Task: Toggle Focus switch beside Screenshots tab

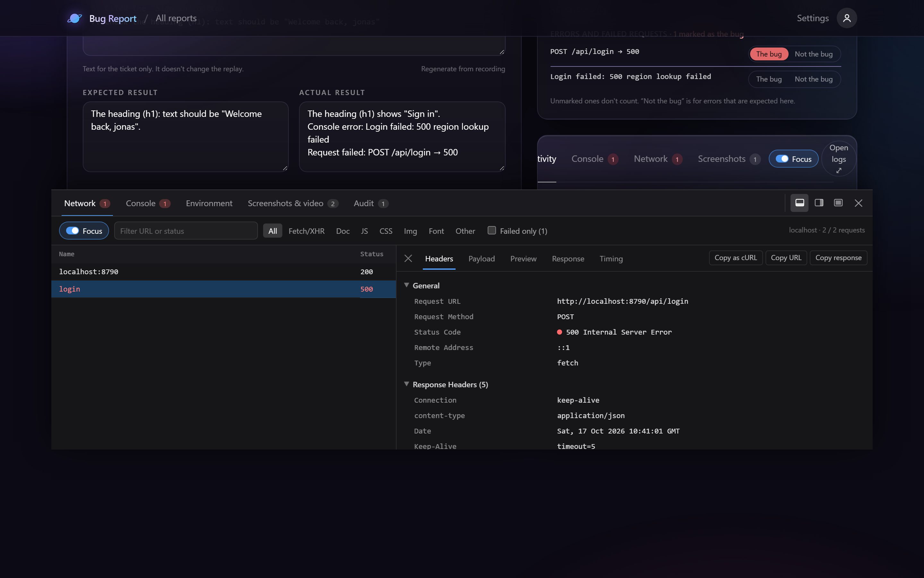Action: click(793, 159)
